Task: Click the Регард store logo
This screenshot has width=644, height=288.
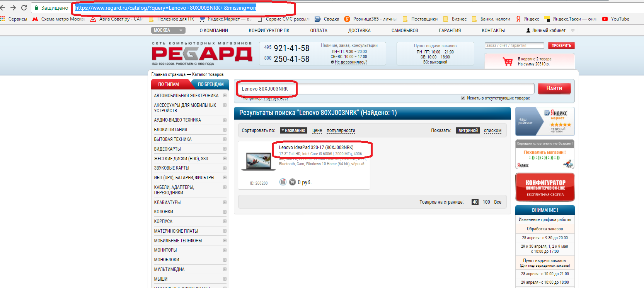Action: [202, 54]
